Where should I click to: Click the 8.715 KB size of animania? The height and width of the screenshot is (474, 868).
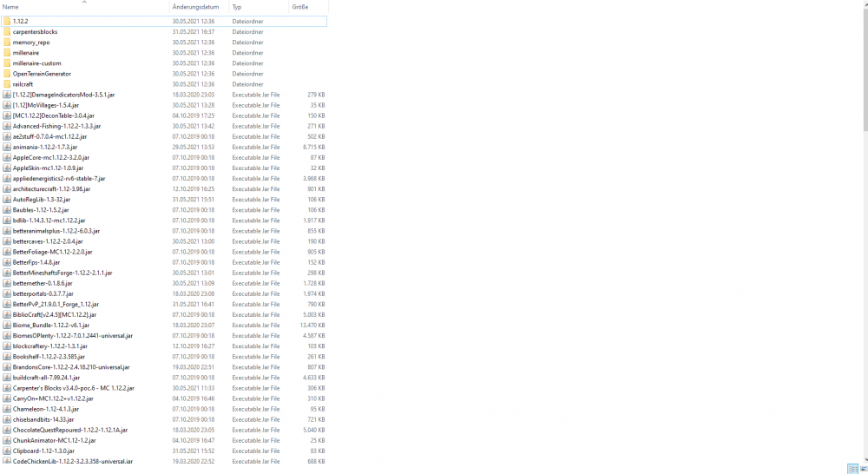tap(314, 147)
